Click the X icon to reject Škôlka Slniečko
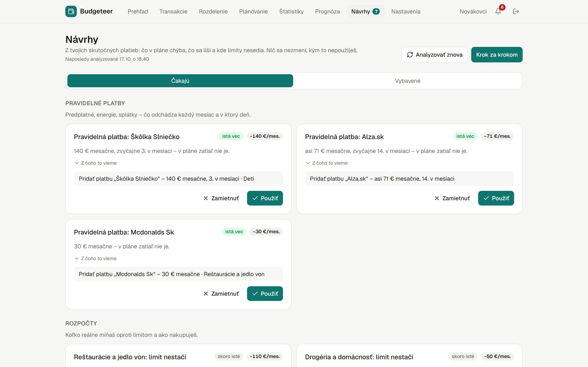588x367 pixels. [x=206, y=198]
